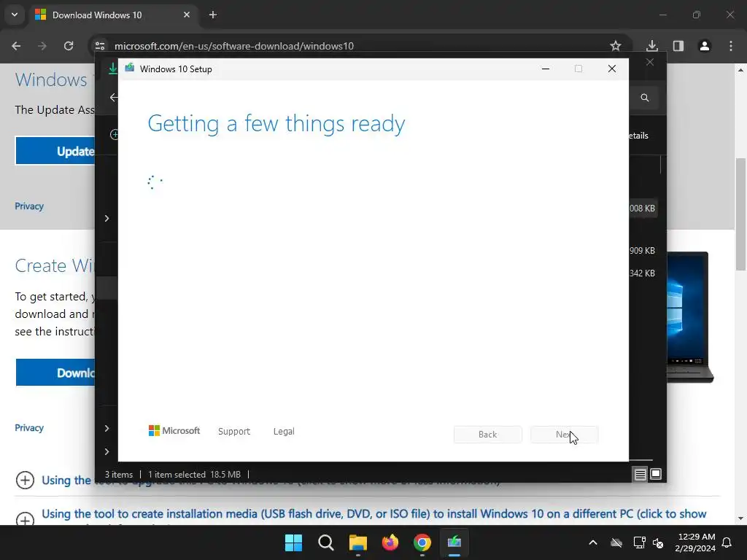The height and width of the screenshot is (560, 747).
Task: Click the muted volume tray icon
Action: pos(658,542)
